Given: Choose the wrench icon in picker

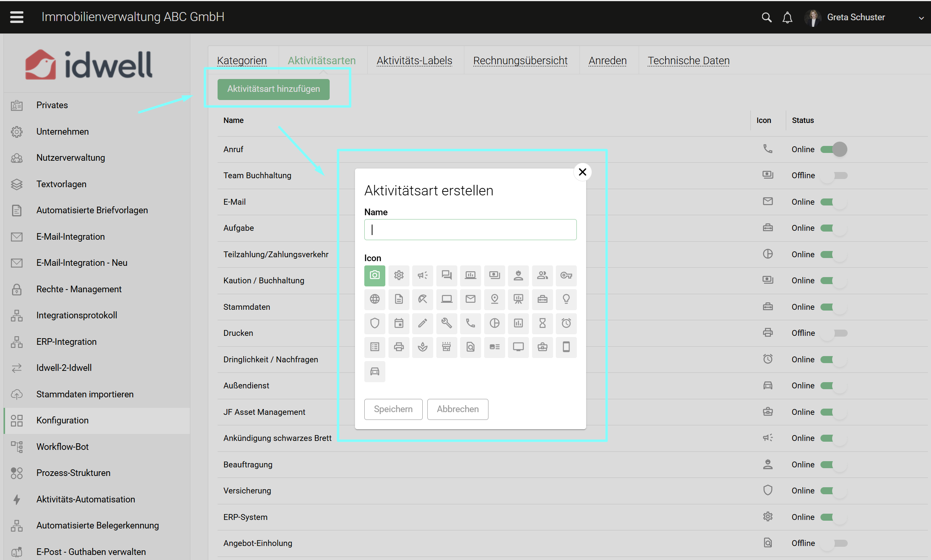Looking at the screenshot, I should coord(446,323).
